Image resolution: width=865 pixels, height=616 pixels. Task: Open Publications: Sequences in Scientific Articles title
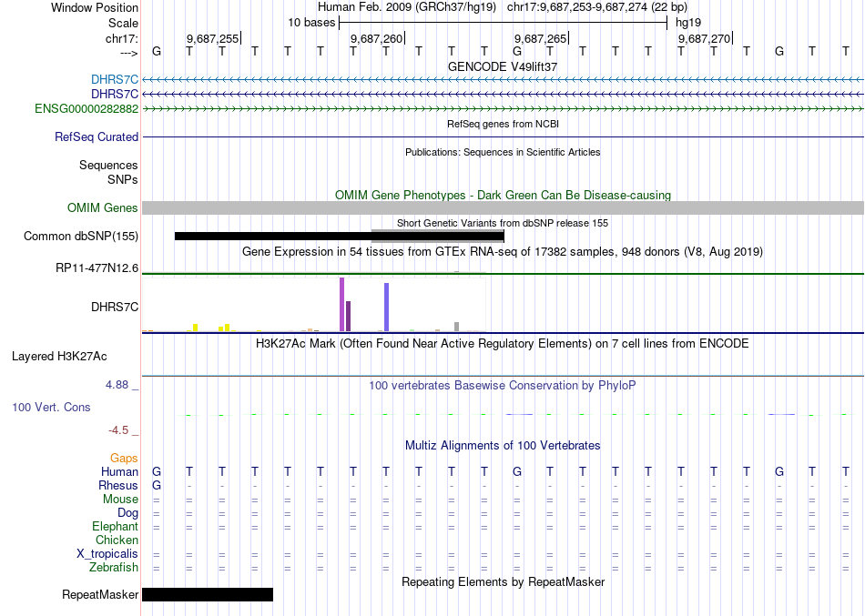503,152
